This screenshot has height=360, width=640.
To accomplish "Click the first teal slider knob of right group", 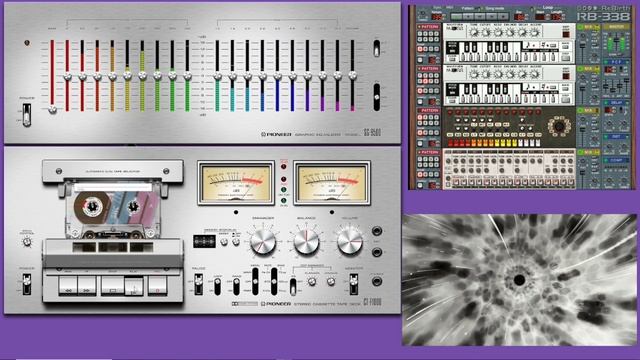I will click(217, 76).
